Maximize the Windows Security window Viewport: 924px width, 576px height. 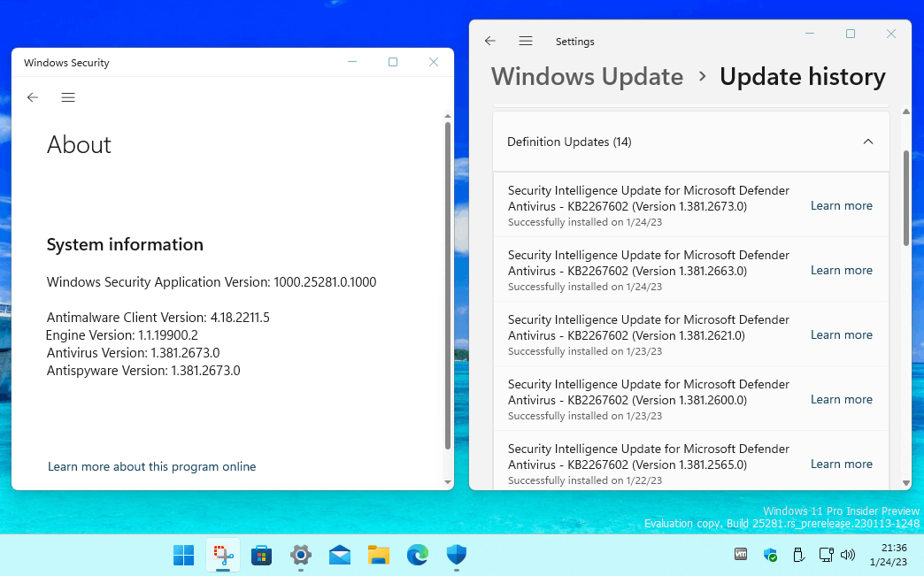click(x=393, y=62)
